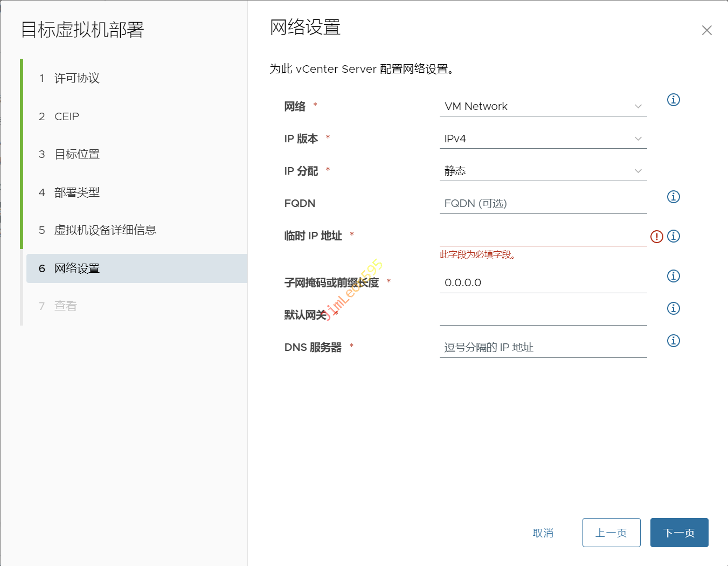Close the network settings dialog
Viewport: 728px width, 566px height.
coord(706,30)
